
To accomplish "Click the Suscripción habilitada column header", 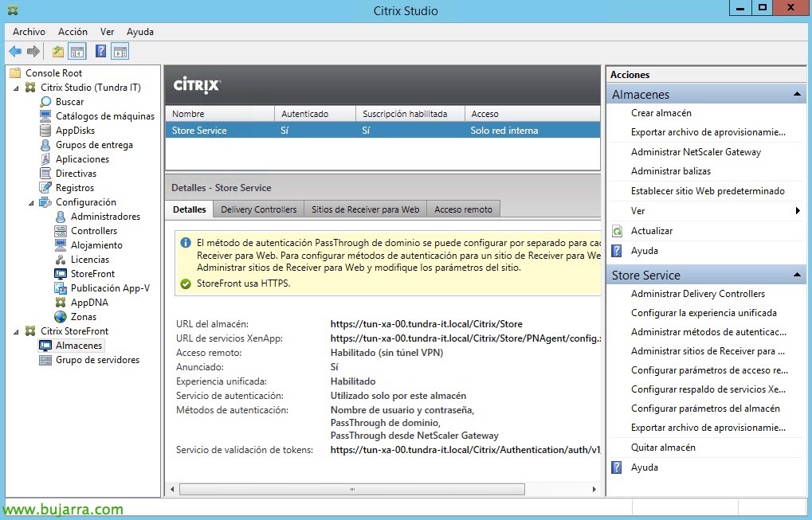I will pos(410,114).
